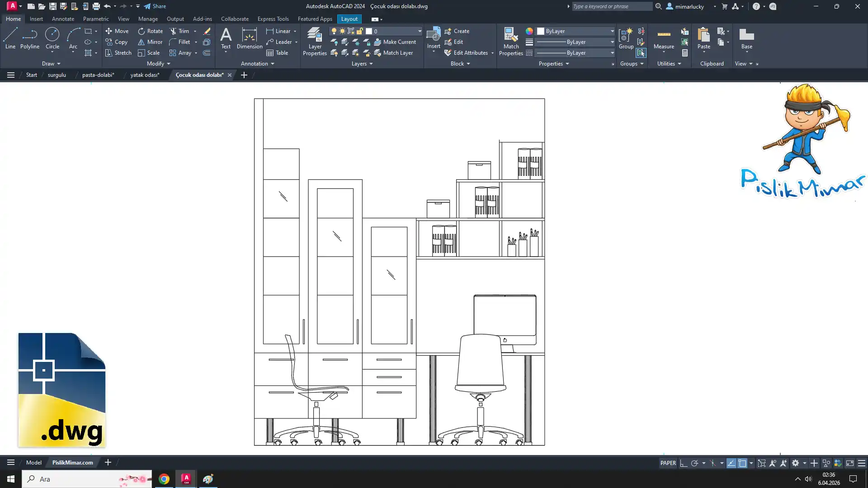Click the Share button
868x488 pixels.
click(x=155, y=6)
